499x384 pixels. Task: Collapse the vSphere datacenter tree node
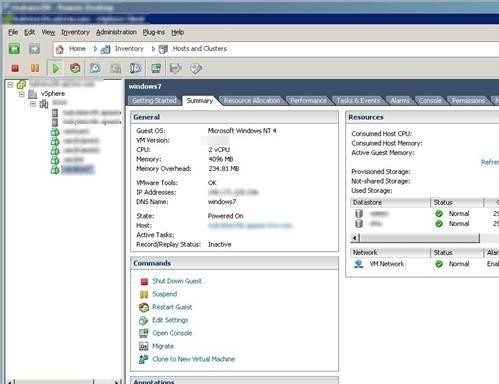point(22,94)
